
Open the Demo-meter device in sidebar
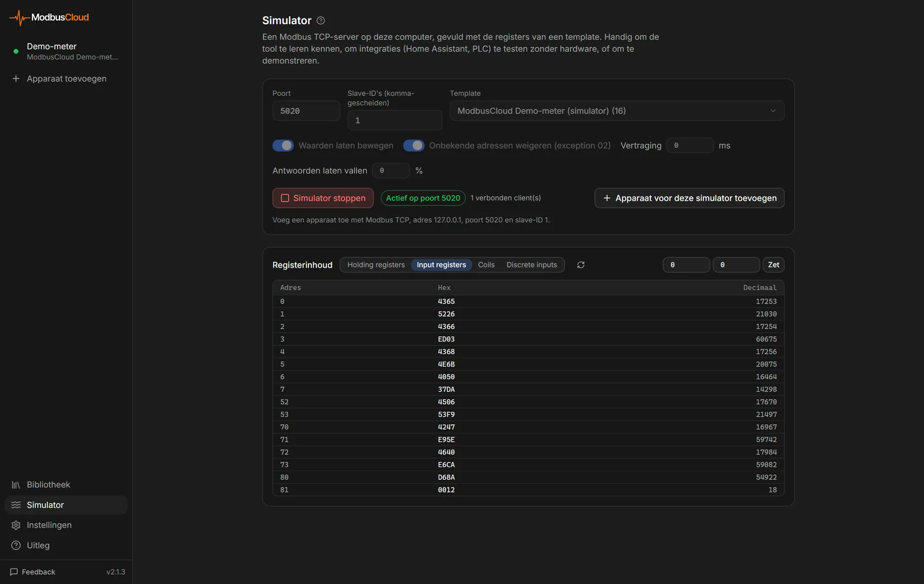click(66, 51)
